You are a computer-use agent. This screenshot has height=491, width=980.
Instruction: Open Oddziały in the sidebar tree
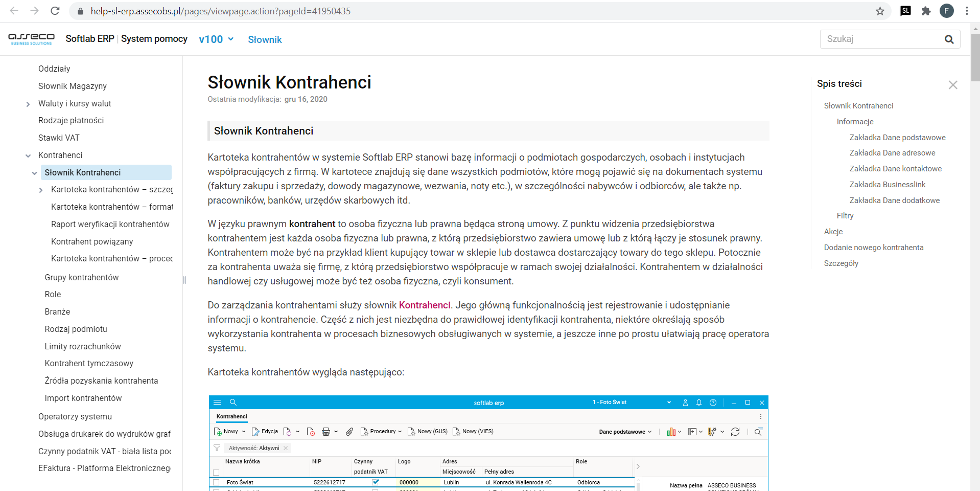point(54,69)
